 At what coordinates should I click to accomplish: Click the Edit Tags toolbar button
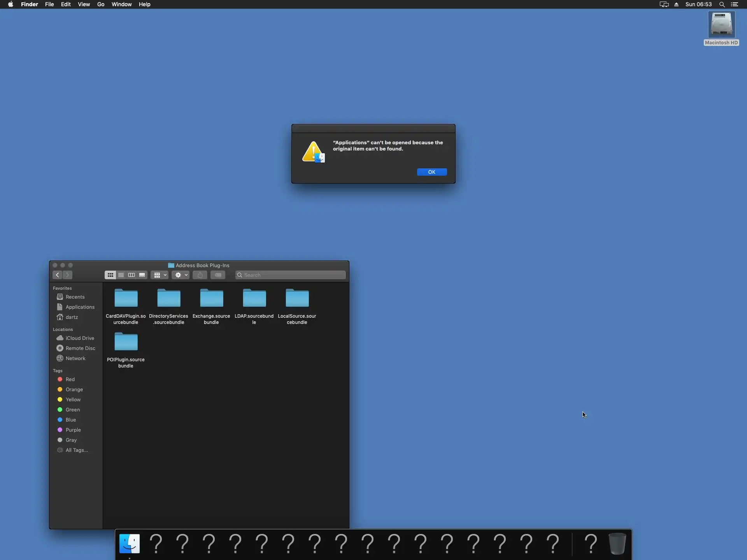pyautogui.click(x=218, y=275)
